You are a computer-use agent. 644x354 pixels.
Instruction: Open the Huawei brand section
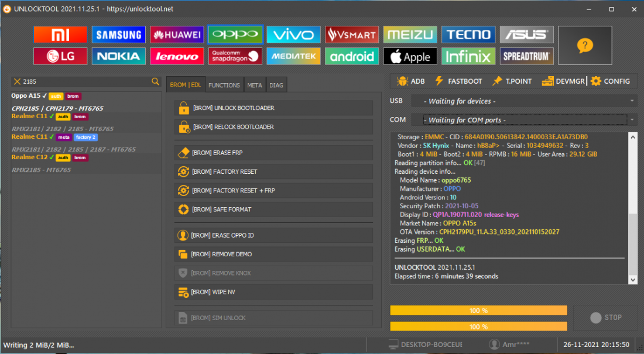coord(177,35)
